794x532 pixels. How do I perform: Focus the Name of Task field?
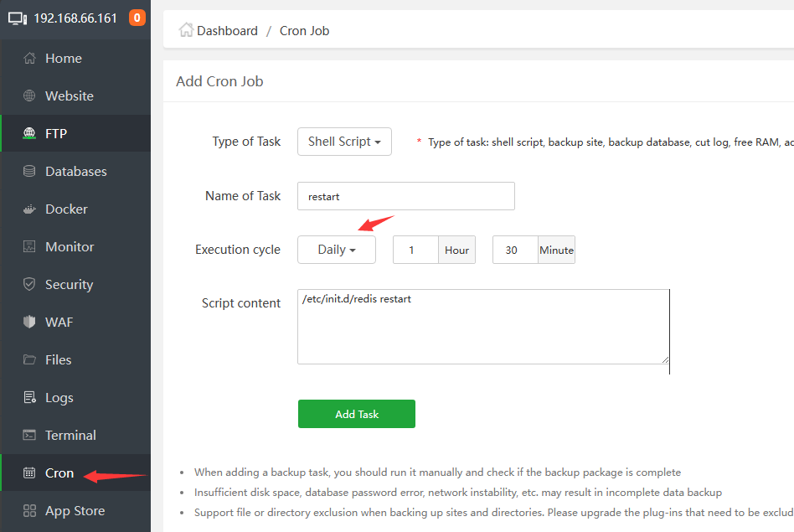(406, 196)
